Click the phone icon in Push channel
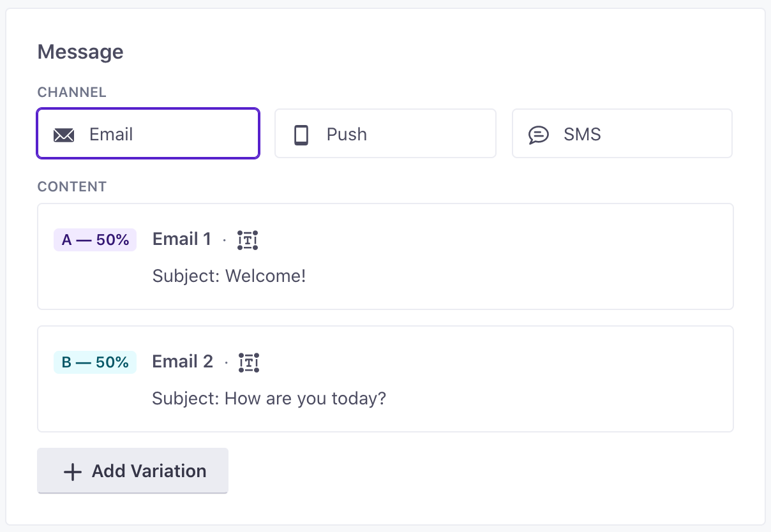The image size is (771, 532). [x=301, y=135]
